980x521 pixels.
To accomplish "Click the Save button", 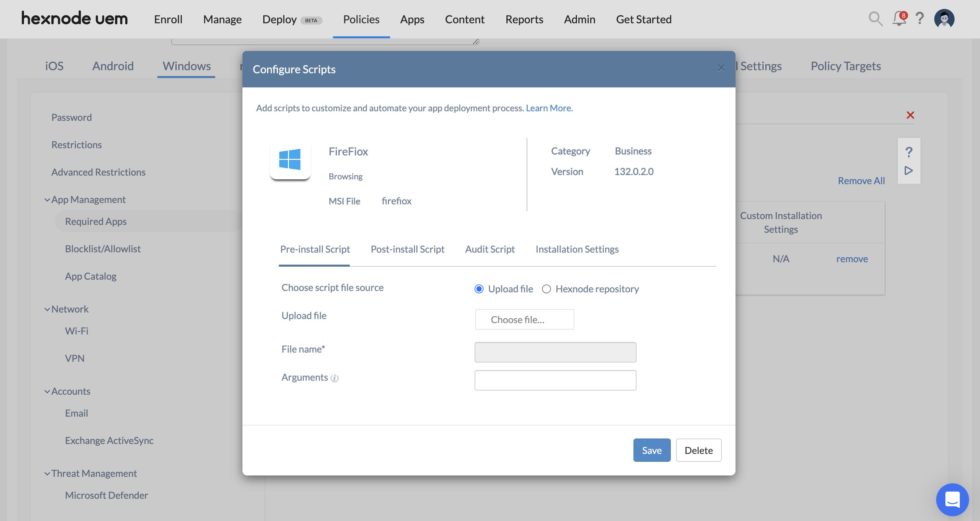I will coord(651,450).
